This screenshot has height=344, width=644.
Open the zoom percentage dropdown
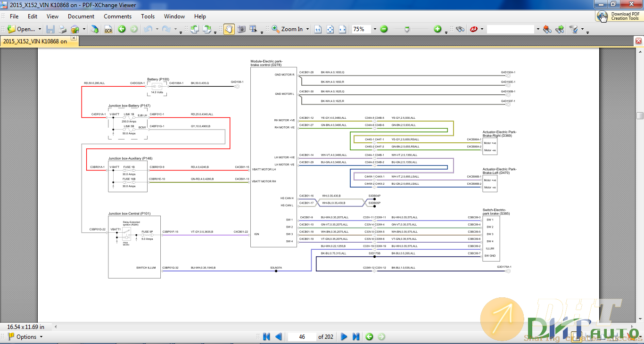tap(375, 29)
